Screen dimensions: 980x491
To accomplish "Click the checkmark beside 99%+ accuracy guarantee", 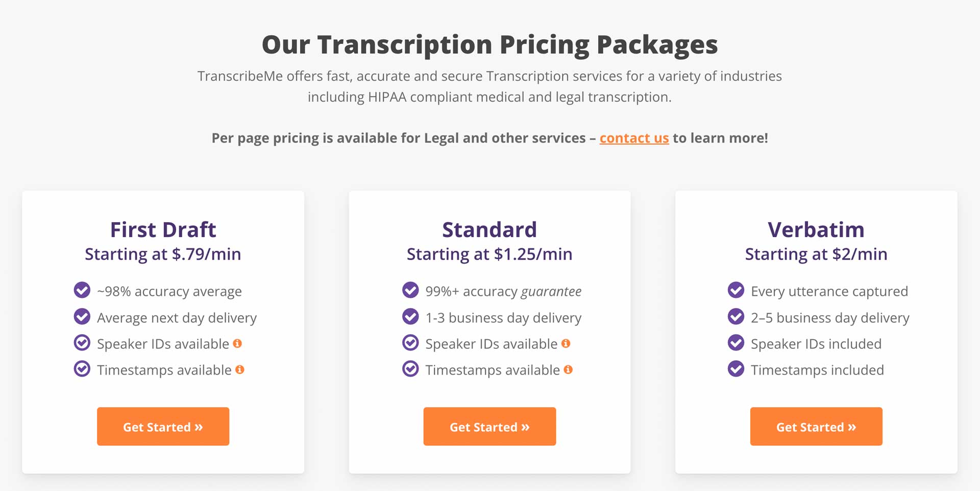I will [x=410, y=290].
